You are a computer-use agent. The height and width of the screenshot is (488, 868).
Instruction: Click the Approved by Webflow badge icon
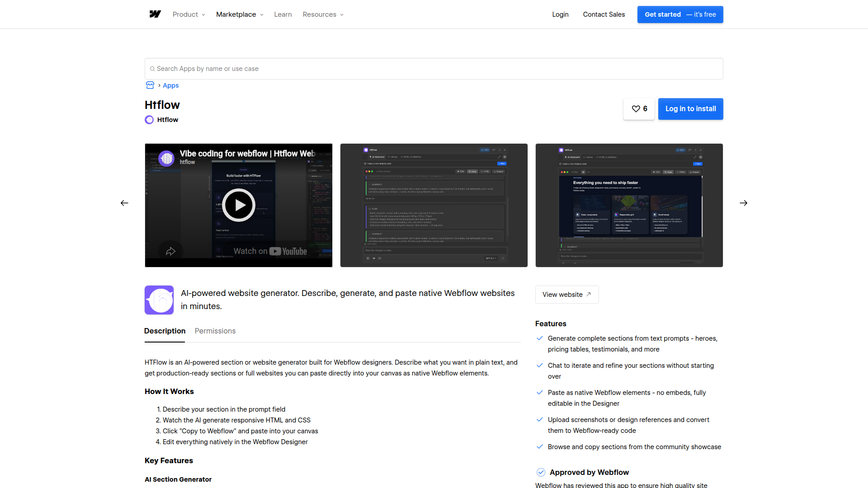[541, 472]
